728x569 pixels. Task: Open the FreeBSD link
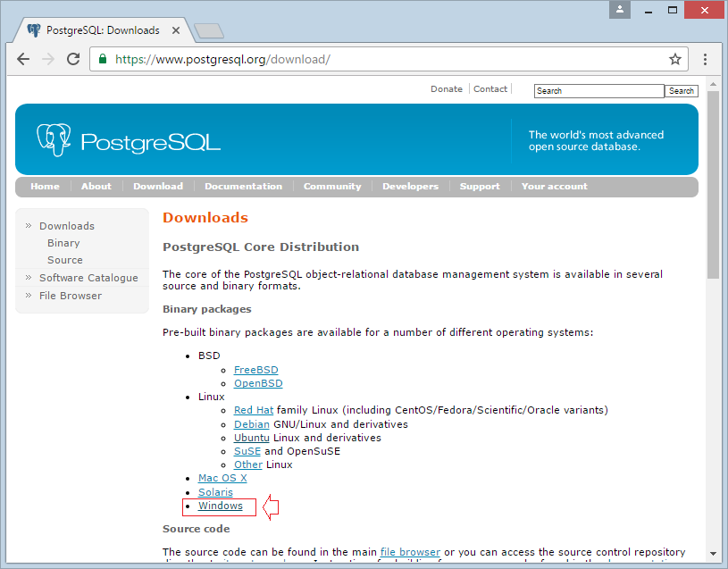coord(255,370)
